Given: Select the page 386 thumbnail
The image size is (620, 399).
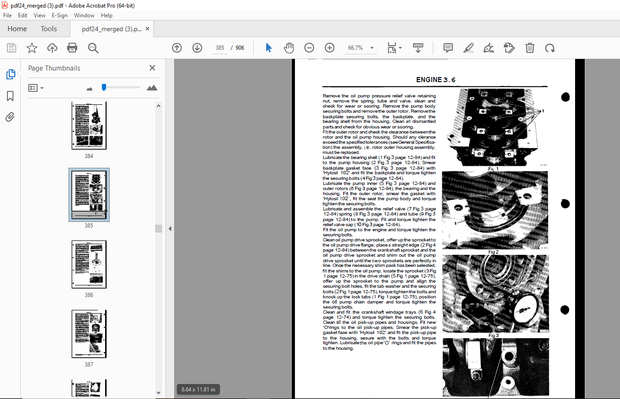Looking at the screenshot, I should [89, 264].
